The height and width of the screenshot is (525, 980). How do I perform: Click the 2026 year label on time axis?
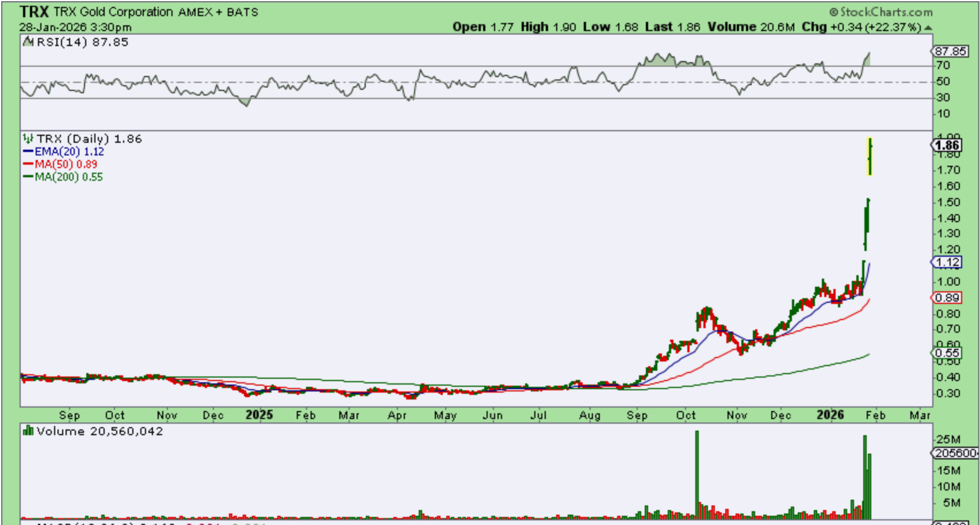click(830, 415)
